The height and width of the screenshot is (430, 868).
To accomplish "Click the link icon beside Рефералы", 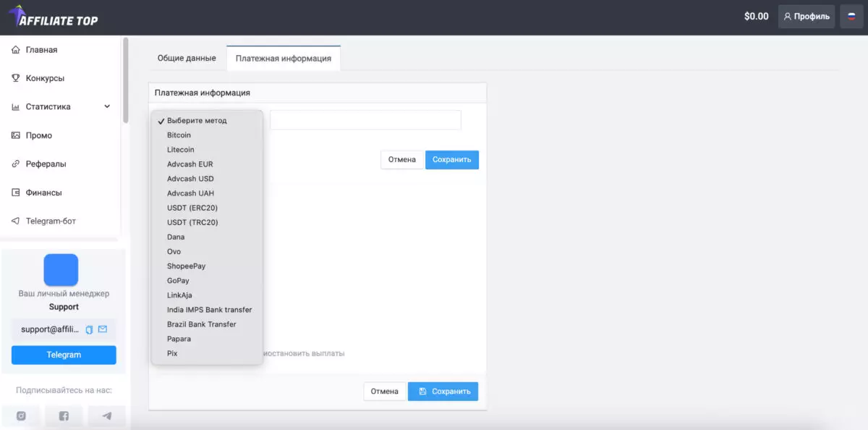I will (x=16, y=164).
